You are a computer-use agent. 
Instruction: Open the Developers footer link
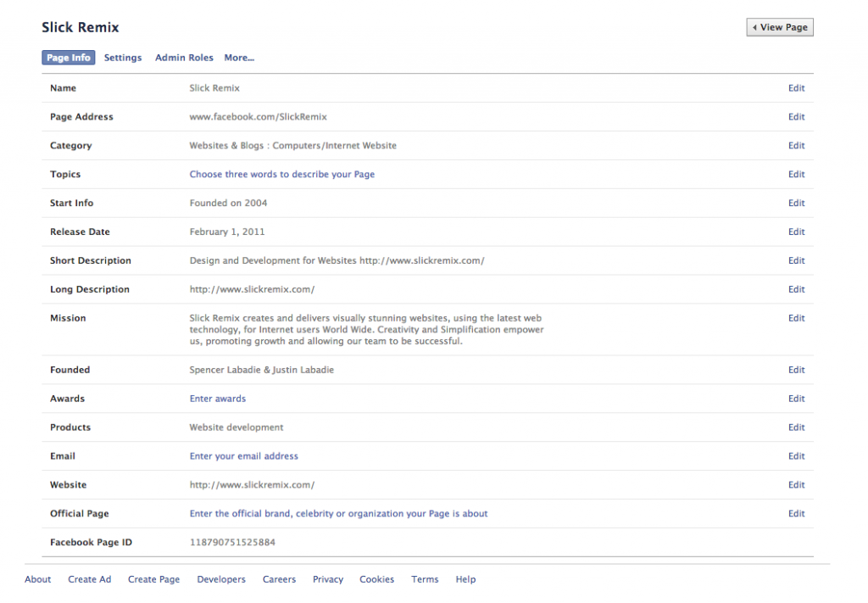pos(221,579)
